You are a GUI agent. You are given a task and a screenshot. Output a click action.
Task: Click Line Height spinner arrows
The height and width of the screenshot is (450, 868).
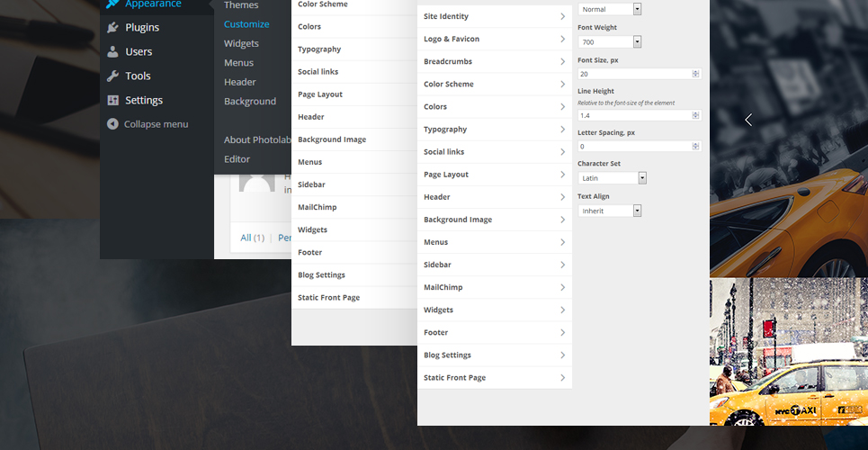(x=695, y=115)
